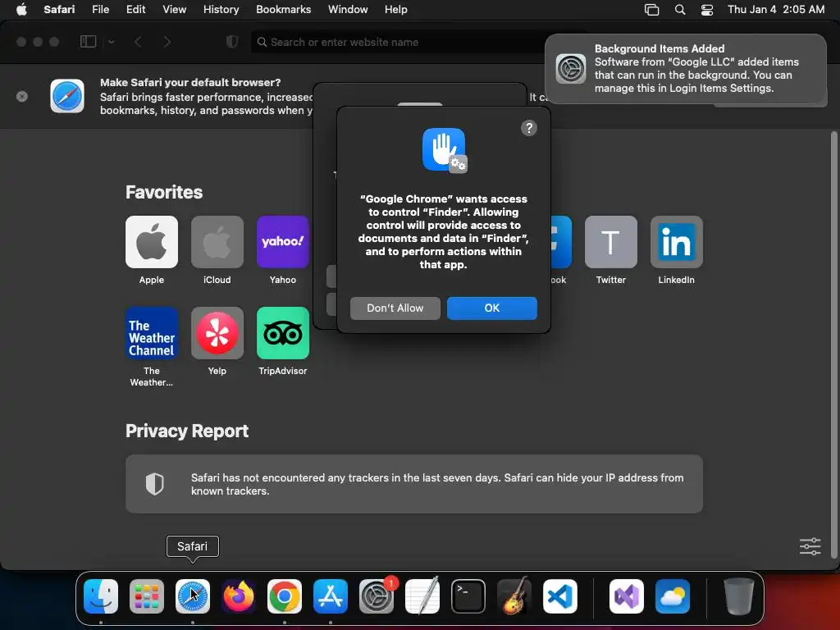Viewport: 840px width, 630px height.
Task: Click the Privacy Report shield icon
Action: 154,484
